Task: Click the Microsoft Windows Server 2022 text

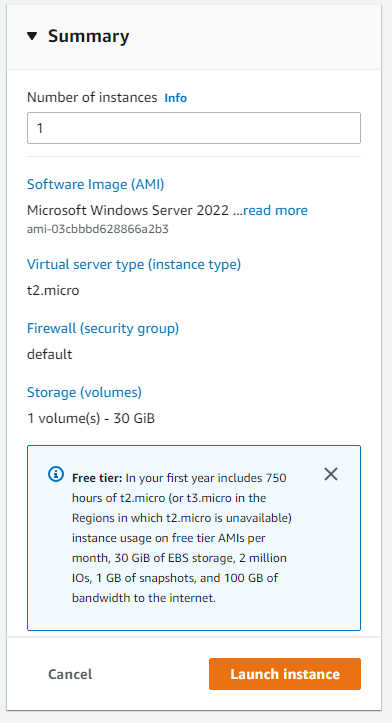Action: 128,210
